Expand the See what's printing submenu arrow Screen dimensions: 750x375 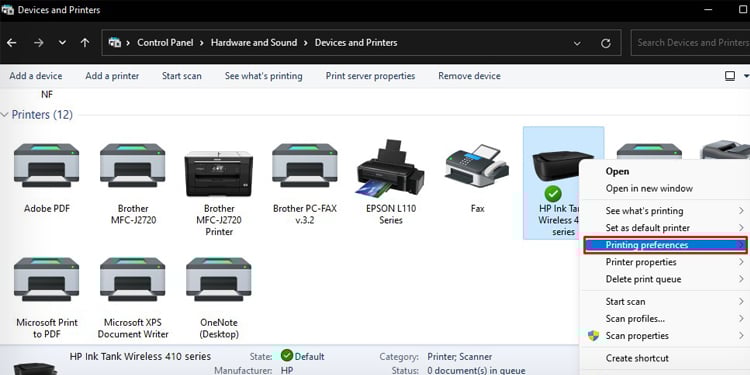coord(741,211)
